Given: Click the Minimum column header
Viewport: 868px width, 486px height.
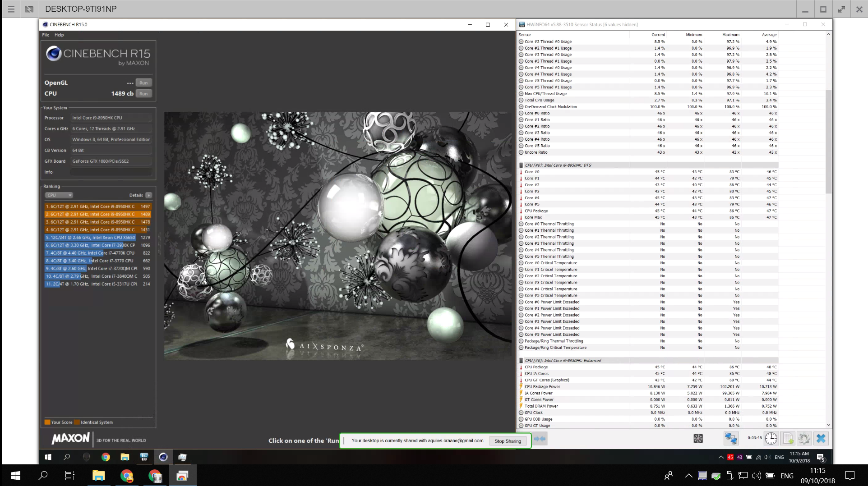Looking at the screenshot, I should [x=685, y=35].
